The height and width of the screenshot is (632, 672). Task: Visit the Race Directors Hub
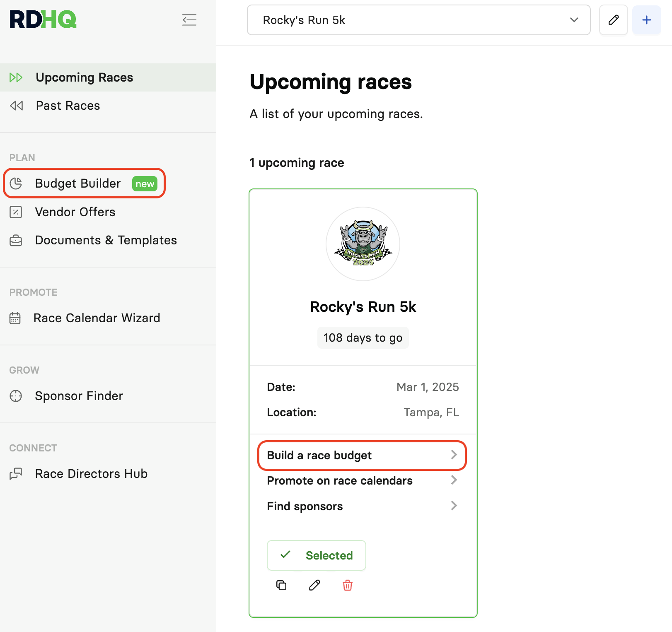click(91, 474)
